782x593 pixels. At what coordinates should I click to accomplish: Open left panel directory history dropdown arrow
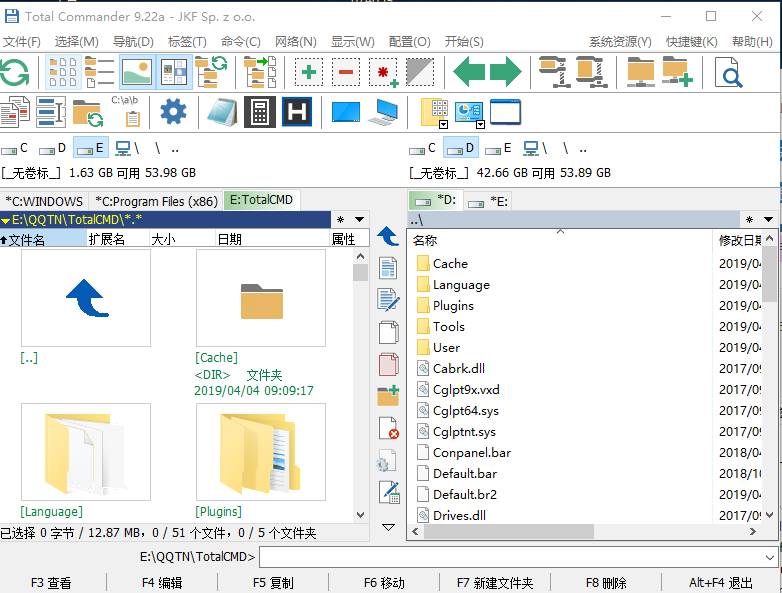click(x=359, y=219)
